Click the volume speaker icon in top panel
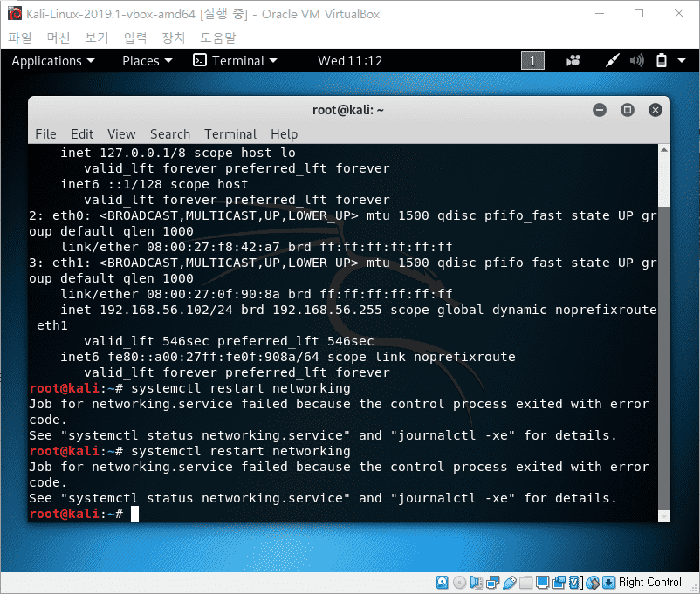This screenshot has width=700, height=594. pos(636,61)
